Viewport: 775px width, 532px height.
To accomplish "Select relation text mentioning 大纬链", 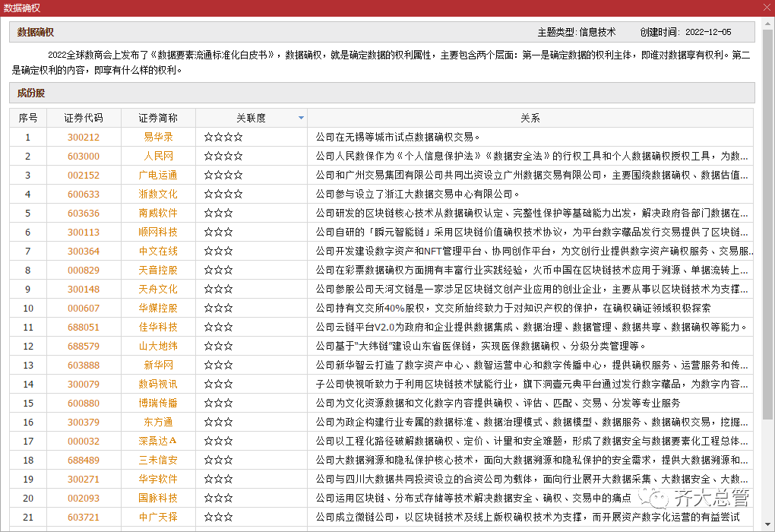I will [x=481, y=346].
